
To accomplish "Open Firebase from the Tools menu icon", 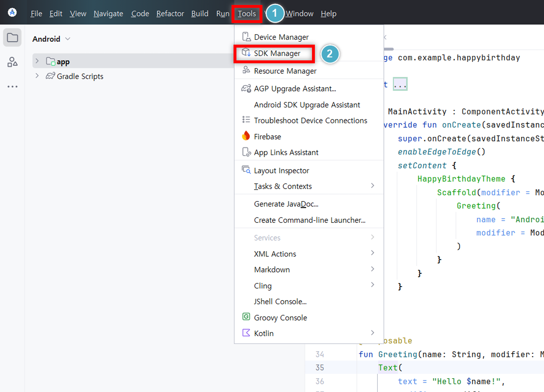I will [246, 136].
